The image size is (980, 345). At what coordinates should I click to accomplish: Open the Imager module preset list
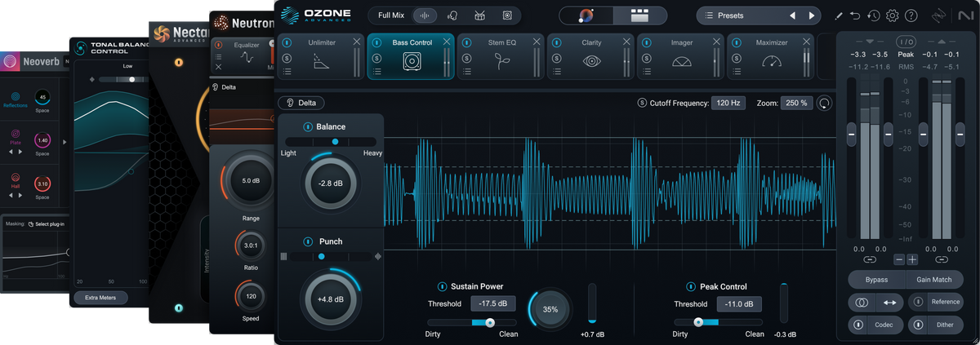pyautogui.click(x=648, y=72)
